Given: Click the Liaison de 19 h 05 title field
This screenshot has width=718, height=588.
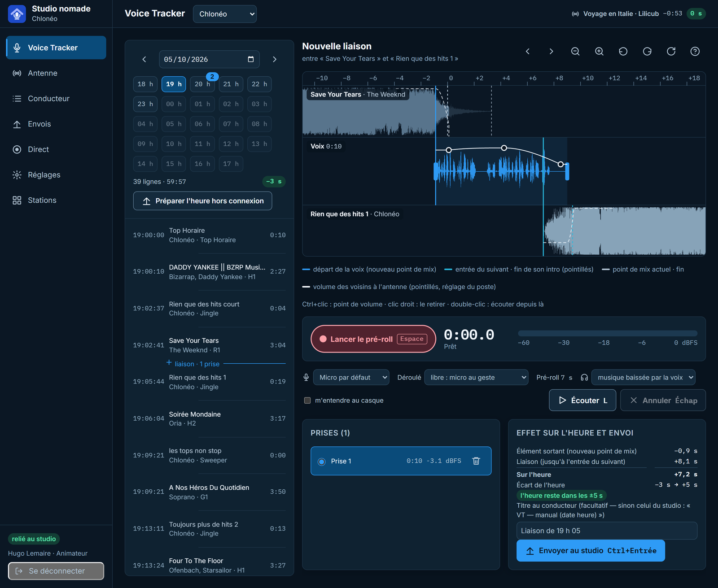Looking at the screenshot, I should point(607,531).
